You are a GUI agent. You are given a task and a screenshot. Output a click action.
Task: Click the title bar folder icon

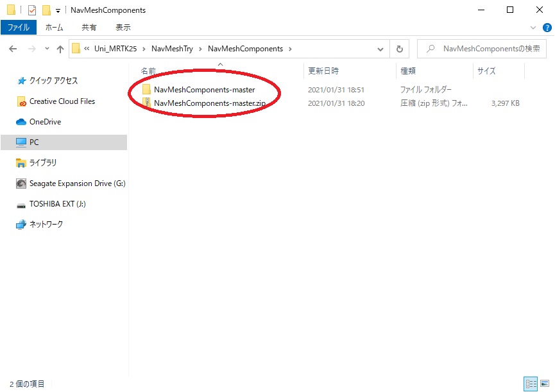tap(12, 10)
